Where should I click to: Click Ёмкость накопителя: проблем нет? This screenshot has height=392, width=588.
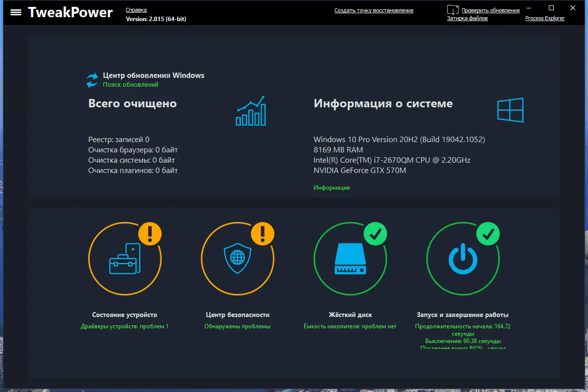pyautogui.click(x=350, y=326)
